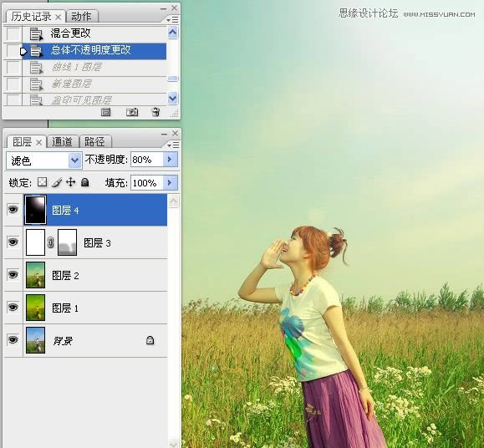This screenshot has width=484, height=448.
Task: Select the 混合更改 history state
Action: tap(85, 33)
